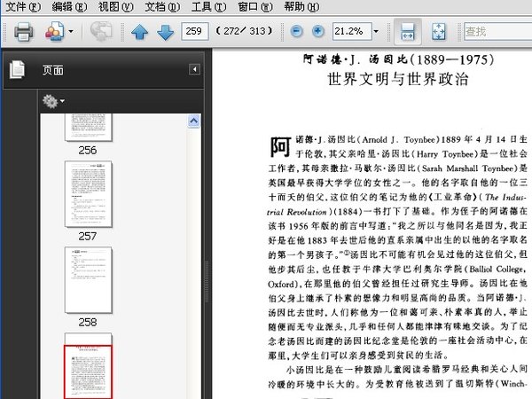Go to next page with down arrow
The image size is (532, 399).
click(x=165, y=33)
